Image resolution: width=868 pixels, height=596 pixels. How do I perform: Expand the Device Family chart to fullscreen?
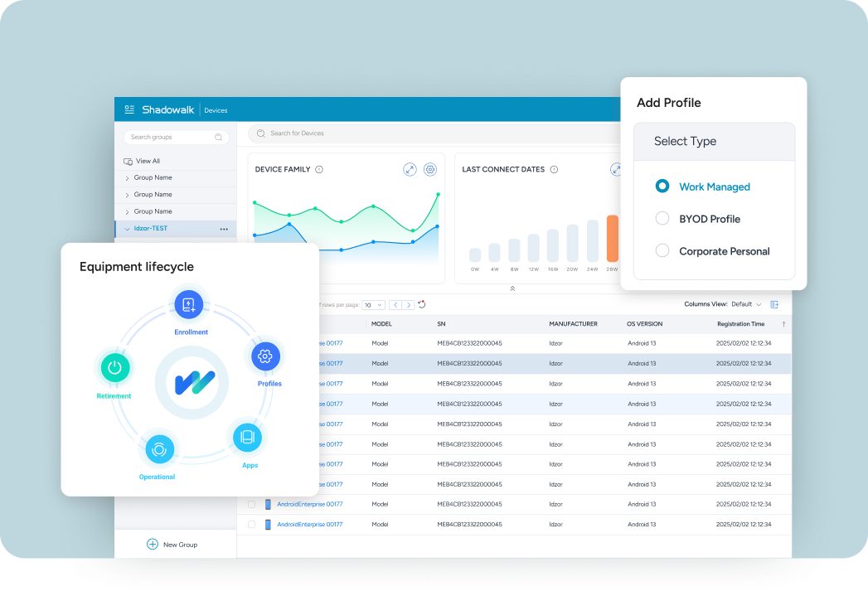click(410, 169)
